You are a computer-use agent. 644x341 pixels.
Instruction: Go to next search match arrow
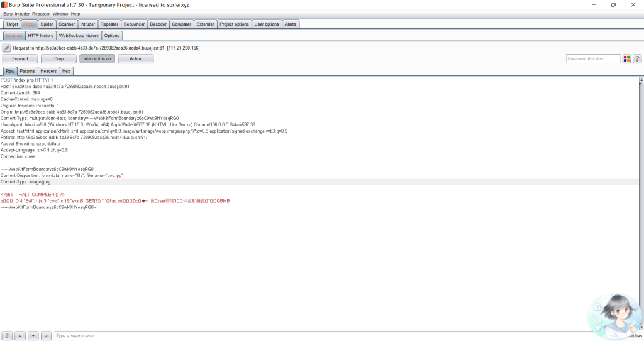tap(46, 336)
